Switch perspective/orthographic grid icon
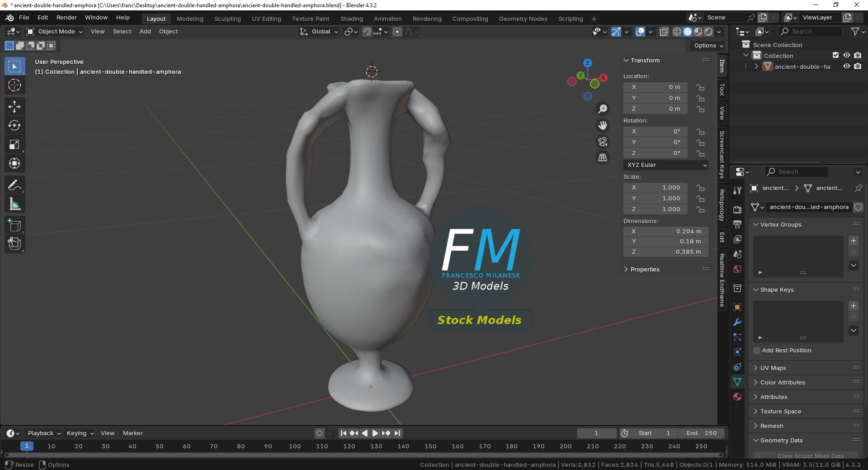868x470 pixels. click(603, 157)
